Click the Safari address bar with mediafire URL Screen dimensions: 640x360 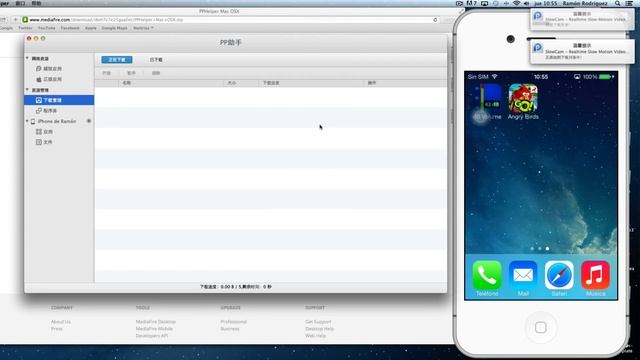[x=231, y=20]
